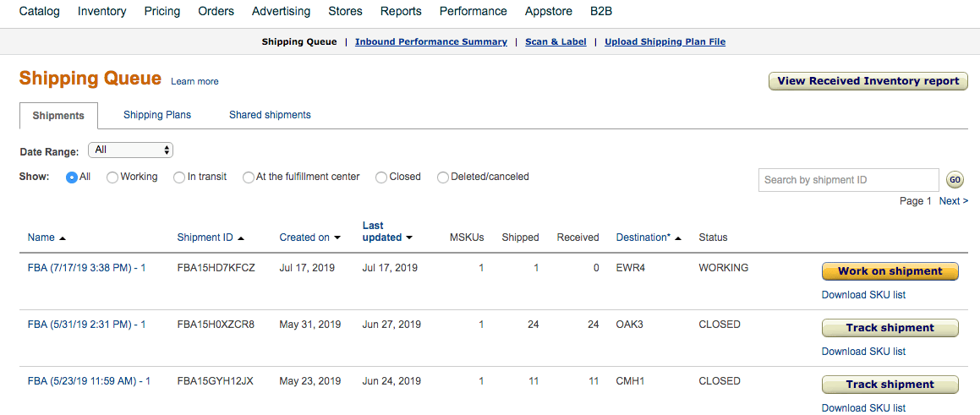980x415 pixels.
Task: Select the Working radio button
Action: click(x=112, y=177)
